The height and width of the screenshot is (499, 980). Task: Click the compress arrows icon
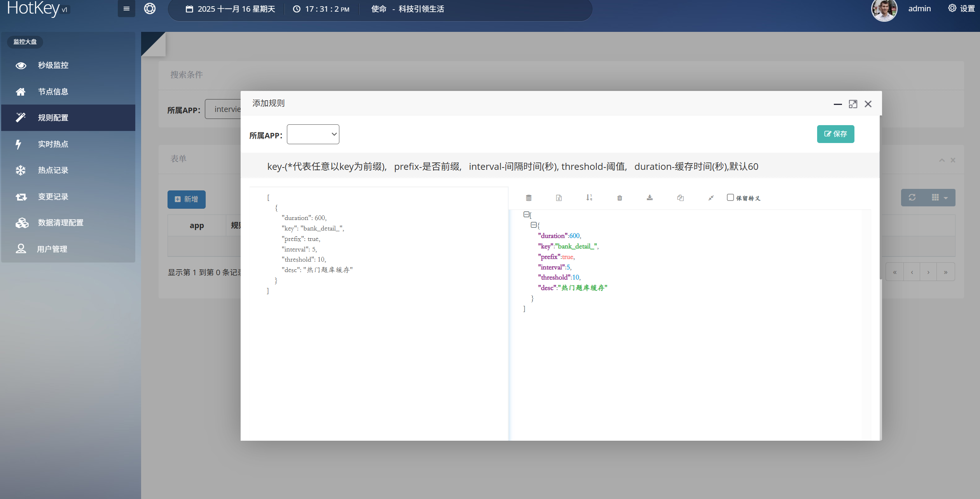(x=711, y=198)
